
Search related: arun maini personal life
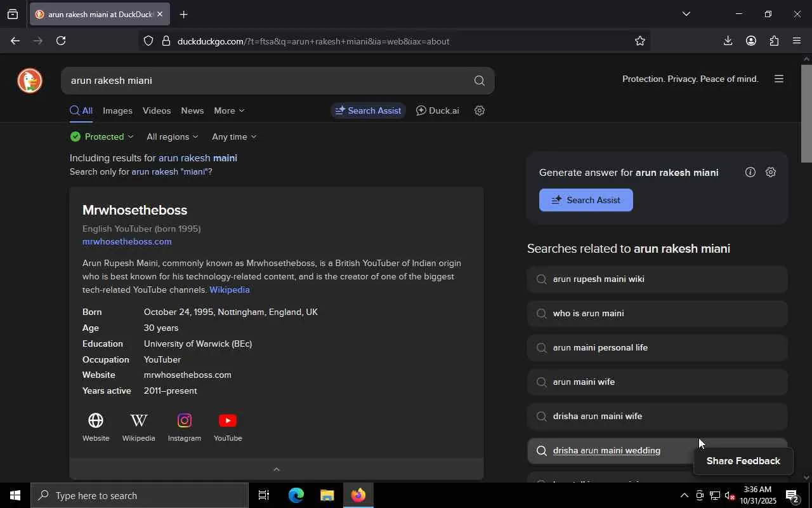(657, 348)
